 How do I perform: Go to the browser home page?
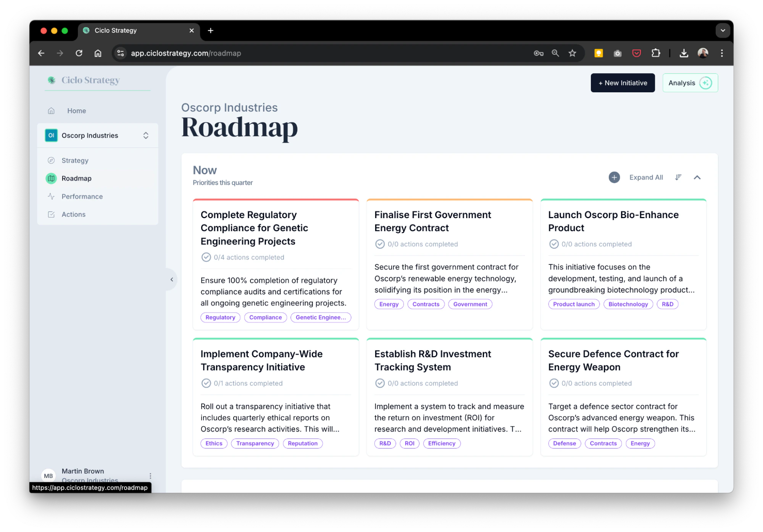point(98,53)
